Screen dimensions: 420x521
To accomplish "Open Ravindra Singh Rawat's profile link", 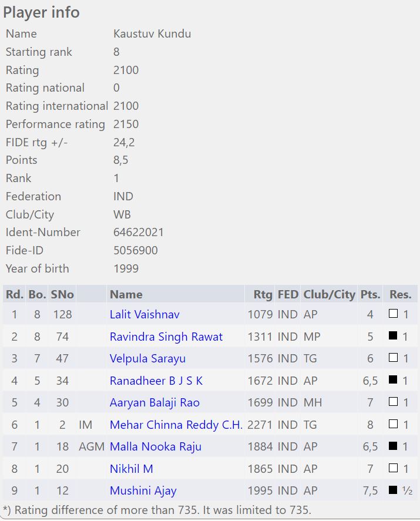I will pos(166,337).
